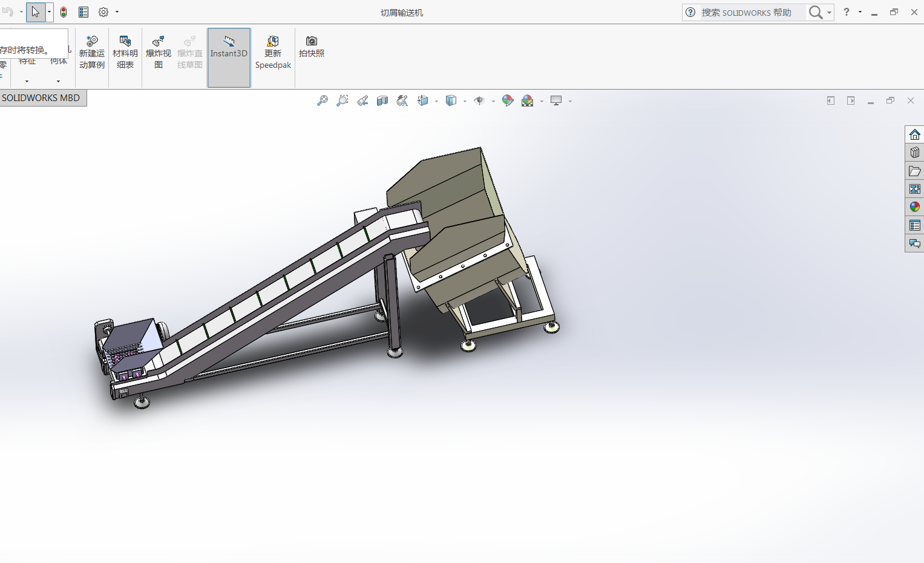Take a snapshot with 拍快照 camera
Viewport: 924px width, 563px height.
tap(312, 47)
